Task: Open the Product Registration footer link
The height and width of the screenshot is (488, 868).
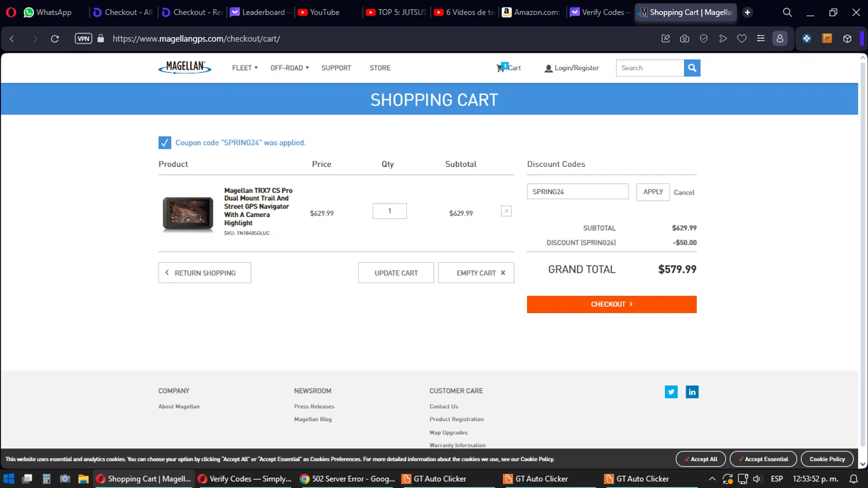Action: click(x=457, y=419)
